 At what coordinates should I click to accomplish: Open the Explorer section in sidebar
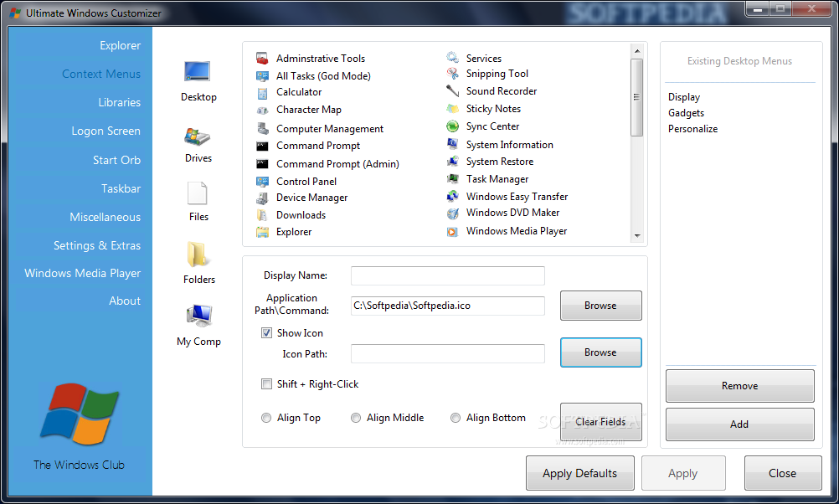[120, 45]
